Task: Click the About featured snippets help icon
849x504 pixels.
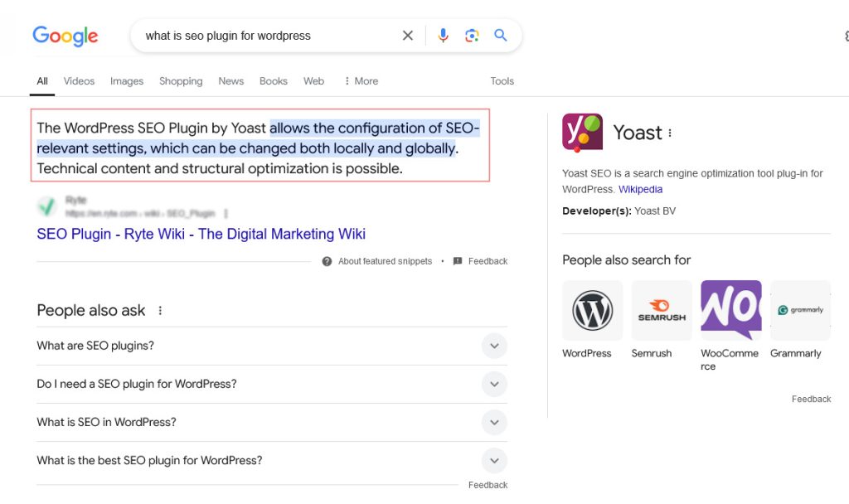Action: click(327, 260)
